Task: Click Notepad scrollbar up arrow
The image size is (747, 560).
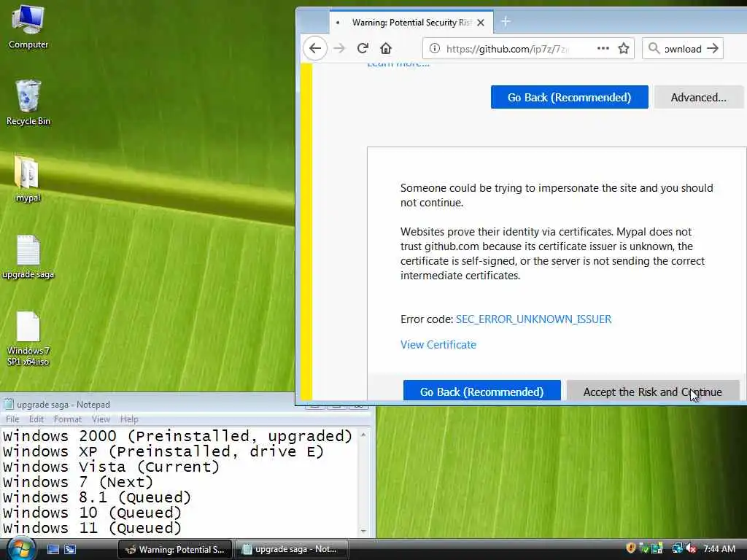Action: tap(363, 435)
